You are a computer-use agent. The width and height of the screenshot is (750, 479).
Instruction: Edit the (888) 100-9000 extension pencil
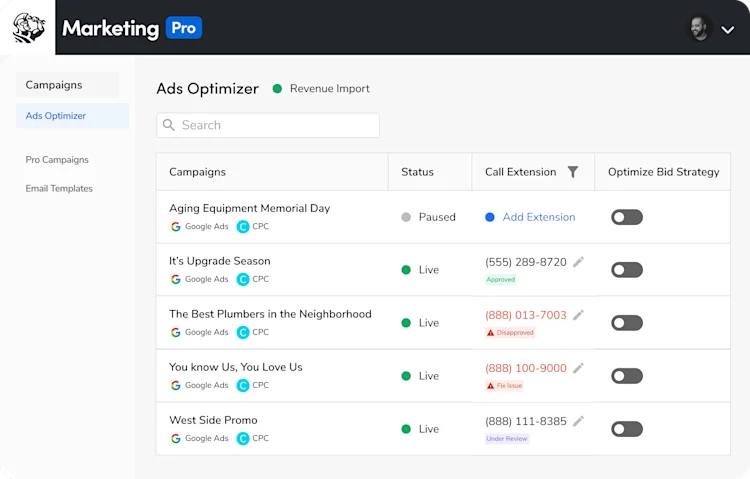click(578, 368)
